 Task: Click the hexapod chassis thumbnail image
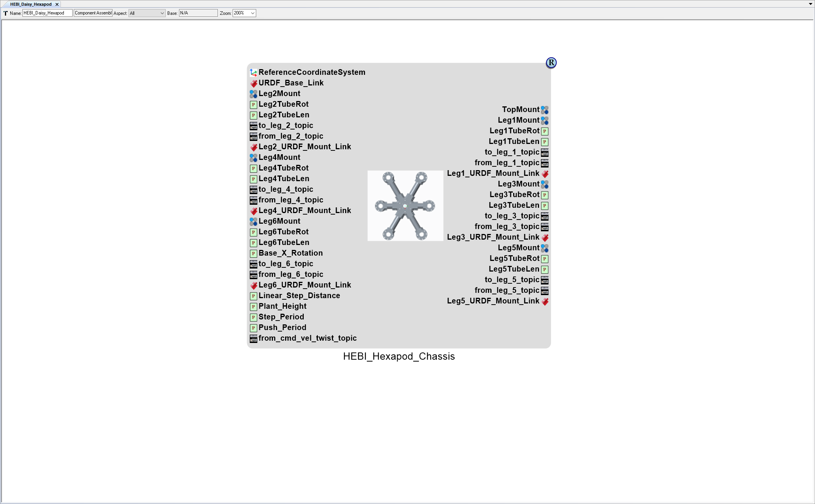tap(405, 206)
